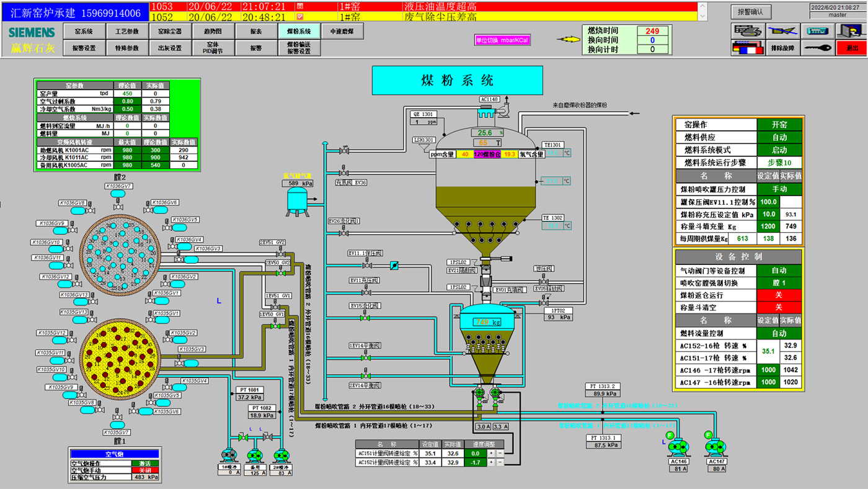Click the 2#喷冷 cooling pump icon

[x=281, y=455]
